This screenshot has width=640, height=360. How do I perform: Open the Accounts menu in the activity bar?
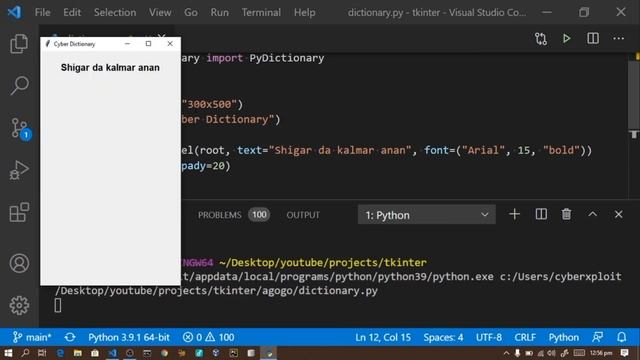pyautogui.click(x=19, y=263)
